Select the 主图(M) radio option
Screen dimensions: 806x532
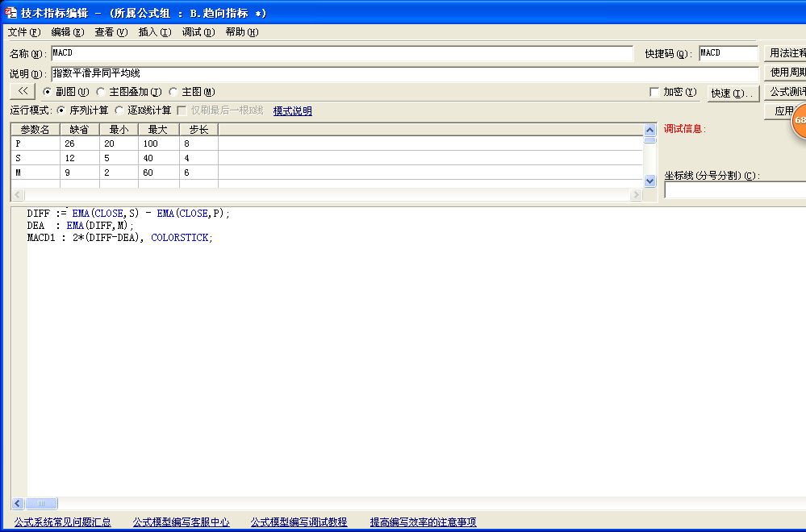click(173, 92)
